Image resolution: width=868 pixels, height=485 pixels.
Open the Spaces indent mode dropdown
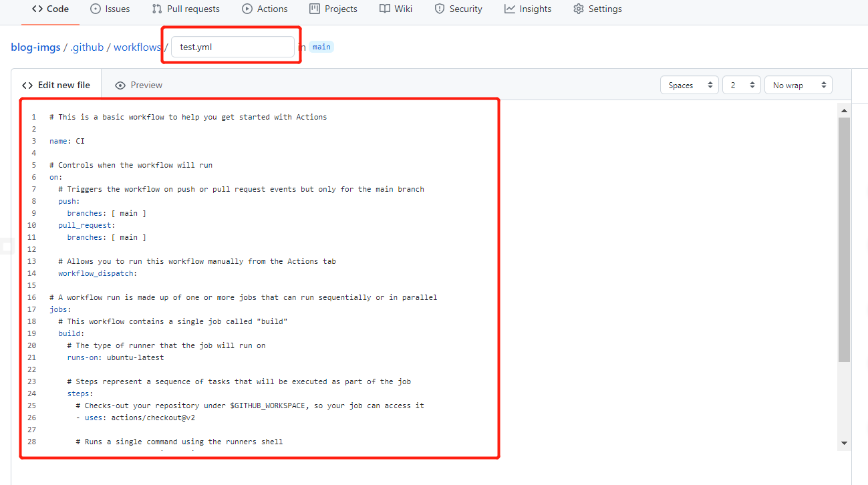689,86
